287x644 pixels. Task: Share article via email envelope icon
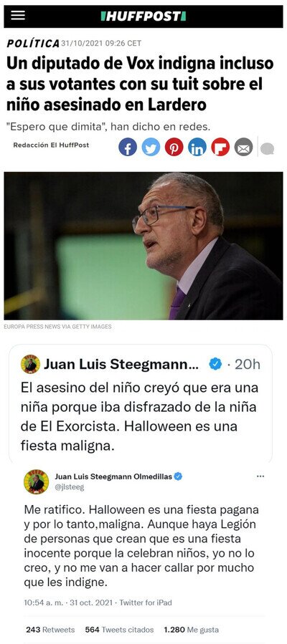tap(243, 147)
